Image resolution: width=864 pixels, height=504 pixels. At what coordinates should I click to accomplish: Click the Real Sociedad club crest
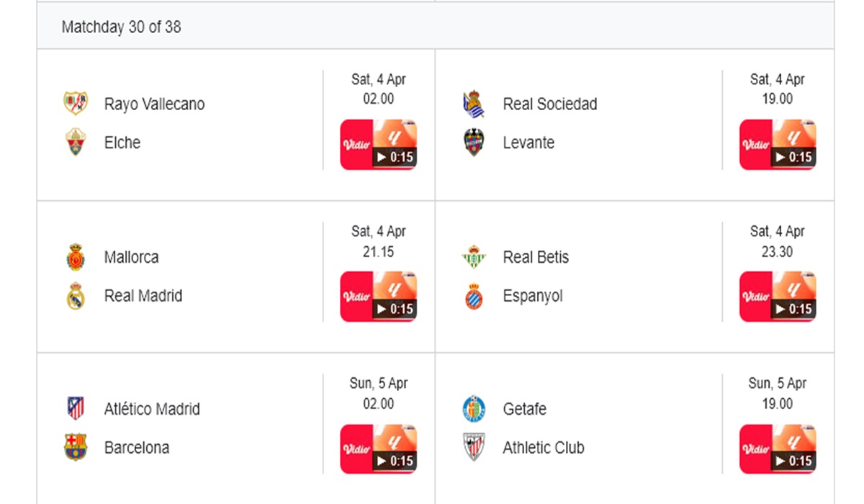pos(474,104)
